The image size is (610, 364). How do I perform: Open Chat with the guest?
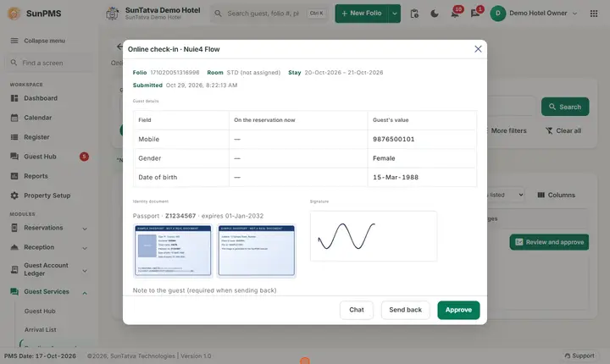tap(357, 310)
